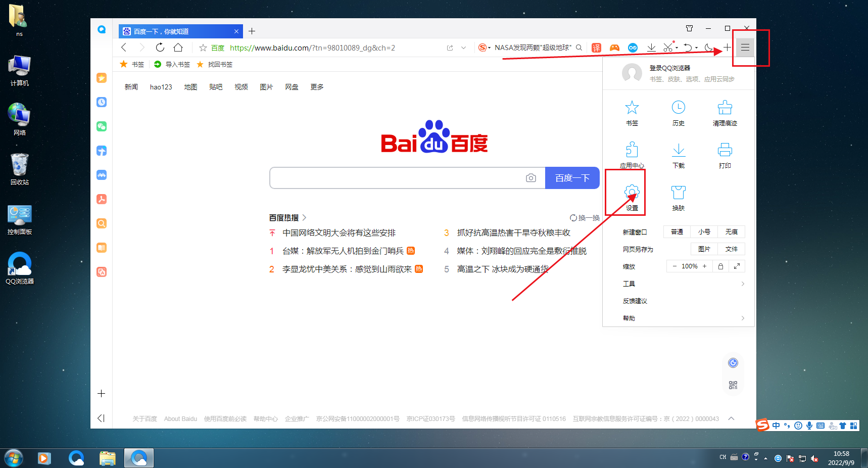
Task: Click the sidebar orange magnifier icon
Action: pos(102,223)
